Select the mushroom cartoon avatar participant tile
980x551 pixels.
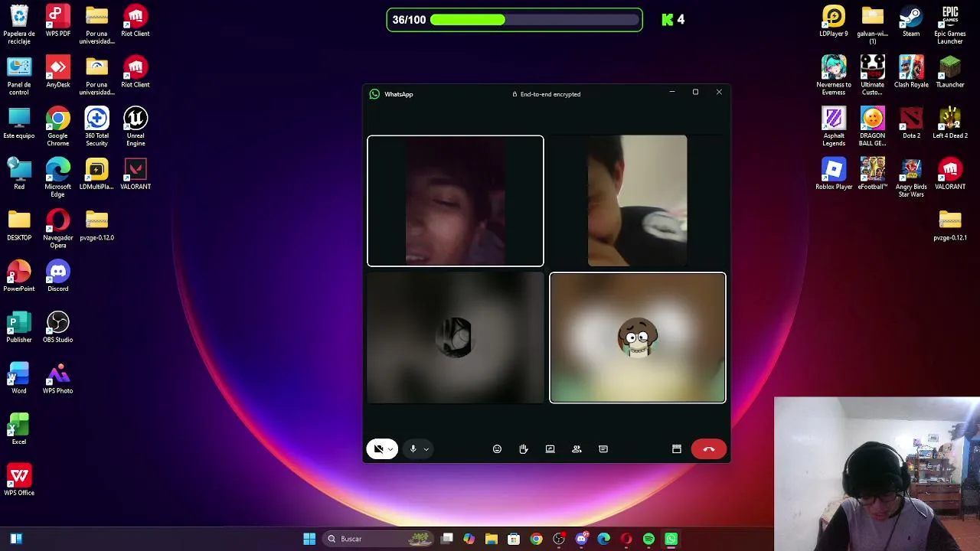(638, 337)
